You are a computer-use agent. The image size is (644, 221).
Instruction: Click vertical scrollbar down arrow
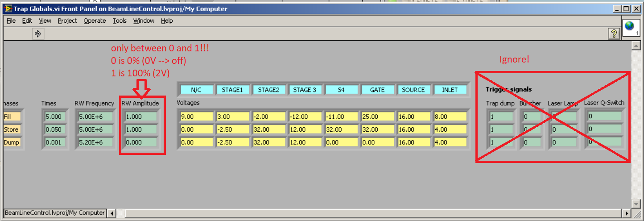coord(636,204)
